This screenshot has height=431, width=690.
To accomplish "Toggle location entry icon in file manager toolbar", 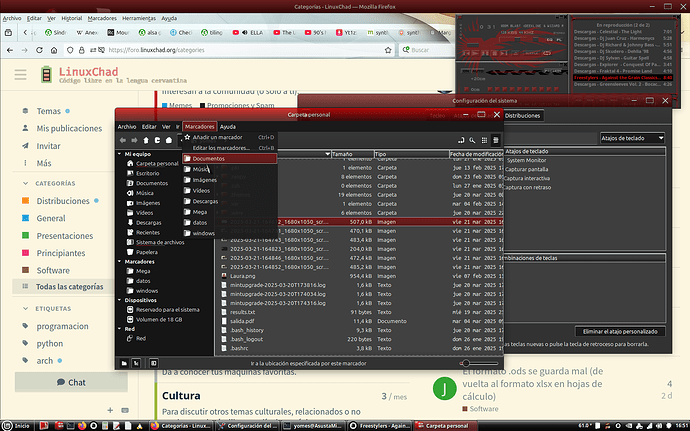I will click(x=461, y=140).
